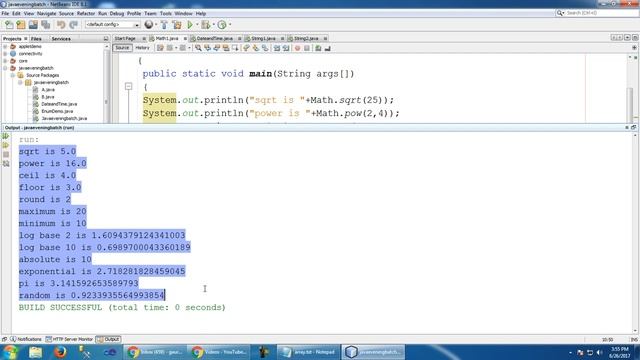Click the Redo toolbar icon

coord(73,25)
